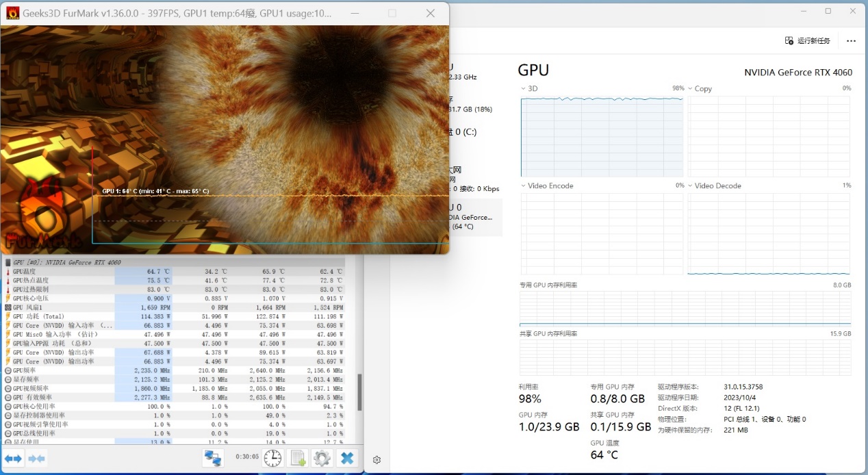This screenshot has height=475, width=868.
Task: Click the 运行新任务 icon in Task Manager
Action: point(789,41)
